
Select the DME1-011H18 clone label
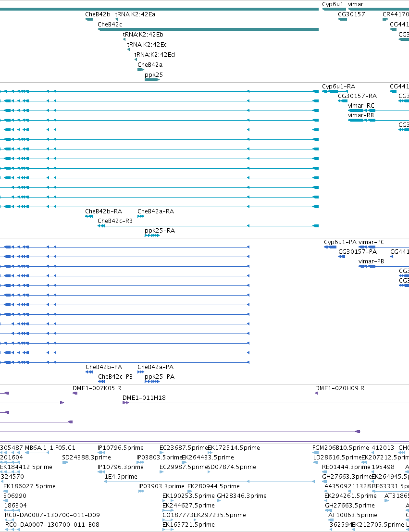(x=144, y=398)
